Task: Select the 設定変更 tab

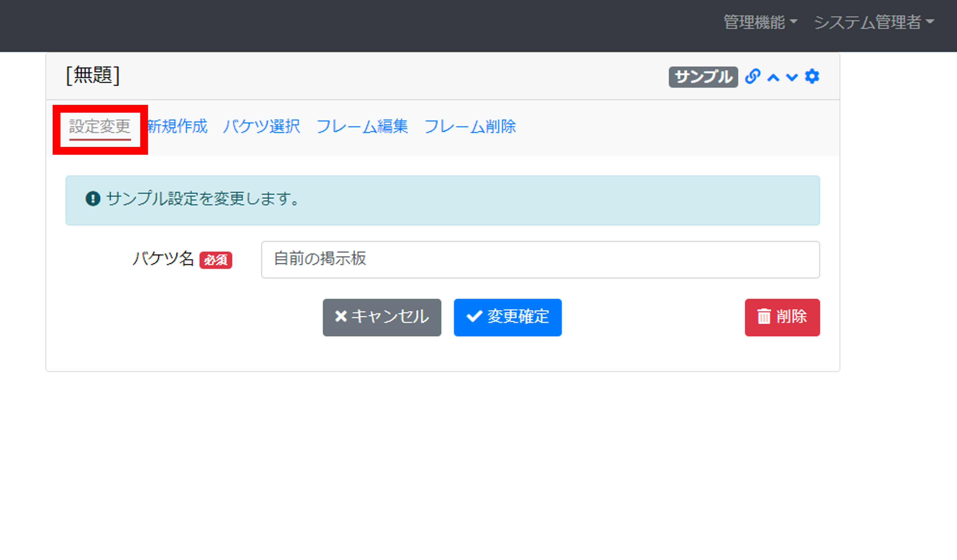Action: (100, 126)
